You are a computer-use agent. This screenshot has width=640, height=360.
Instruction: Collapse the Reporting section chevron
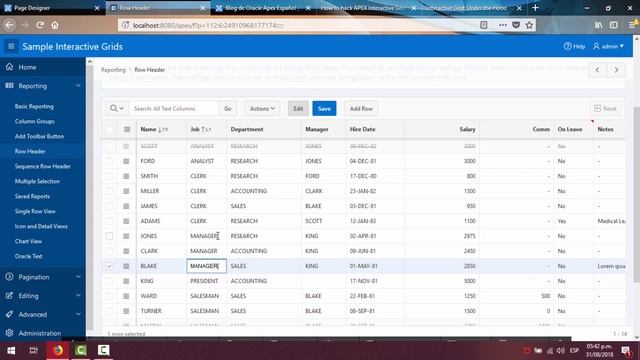click(x=78, y=86)
